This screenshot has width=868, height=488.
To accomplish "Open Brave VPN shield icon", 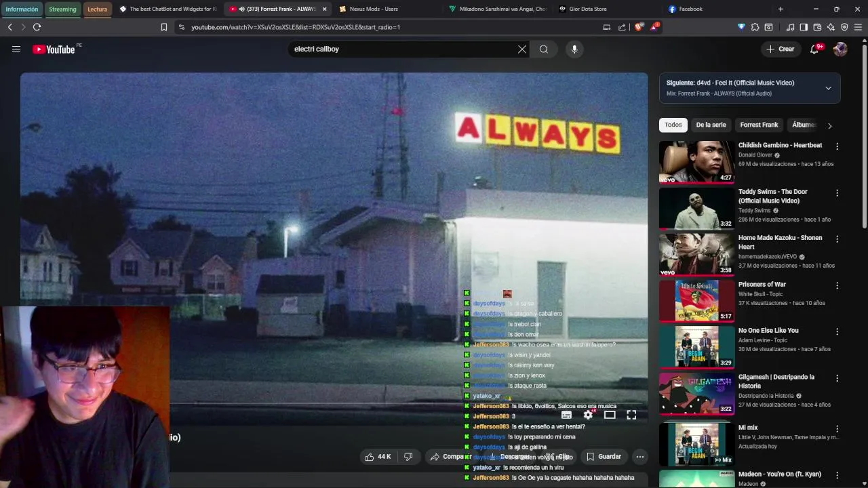I will [x=844, y=27].
